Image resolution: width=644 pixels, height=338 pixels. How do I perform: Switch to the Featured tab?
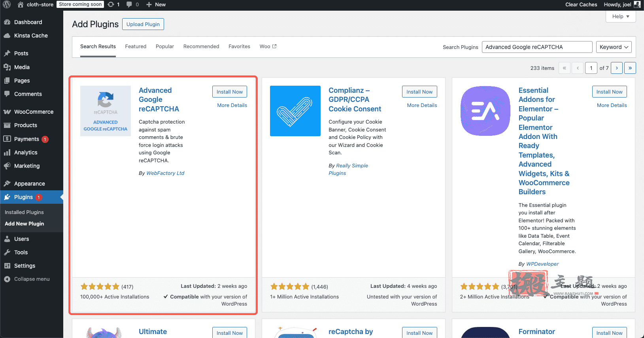coord(136,47)
